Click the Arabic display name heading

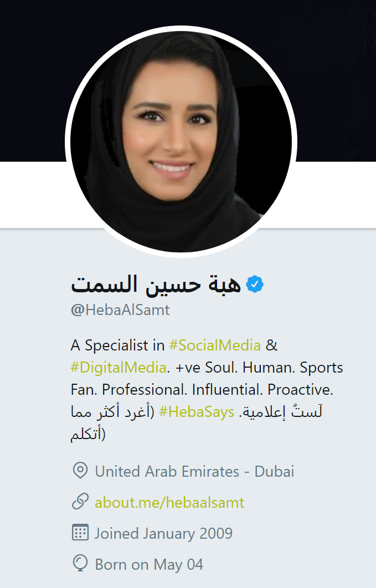point(156,284)
